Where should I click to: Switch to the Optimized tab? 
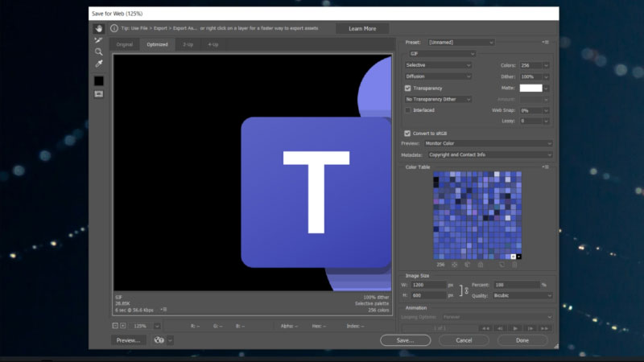(x=157, y=44)
